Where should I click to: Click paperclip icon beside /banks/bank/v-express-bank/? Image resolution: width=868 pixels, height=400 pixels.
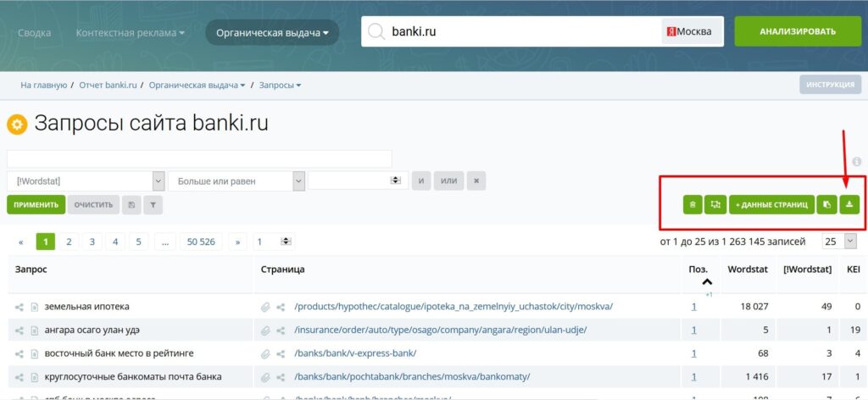click(x=265, y=353)
